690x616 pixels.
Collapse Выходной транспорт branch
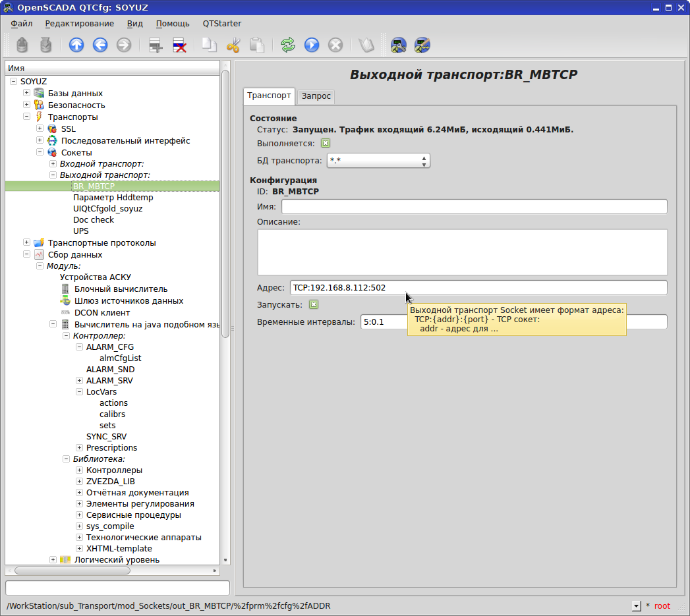(53, 175)
